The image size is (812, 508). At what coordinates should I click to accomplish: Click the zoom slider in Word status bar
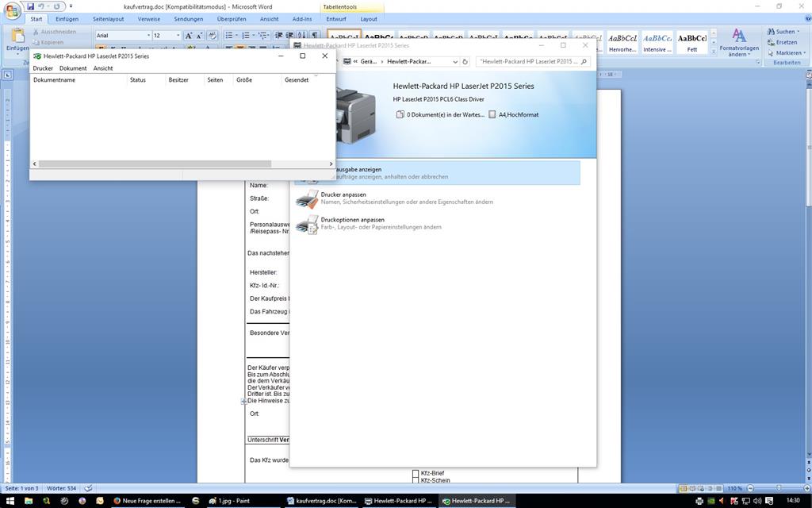[779, 488]
